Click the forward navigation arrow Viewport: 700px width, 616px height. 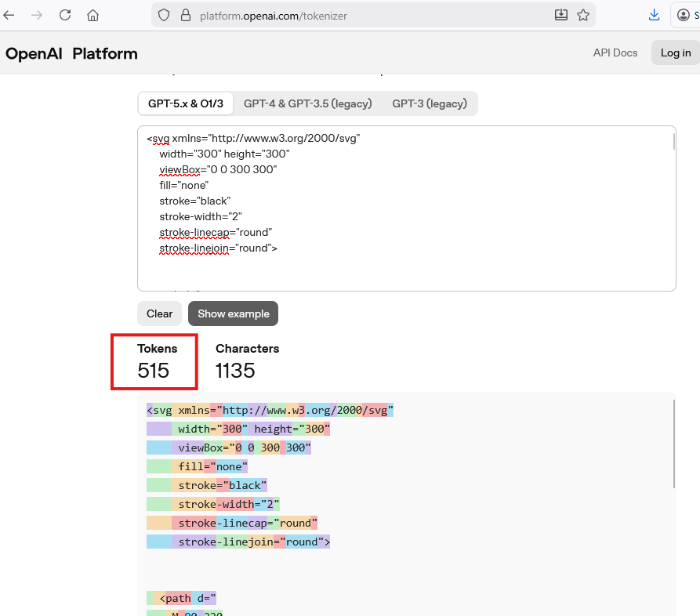pos(39,15)
